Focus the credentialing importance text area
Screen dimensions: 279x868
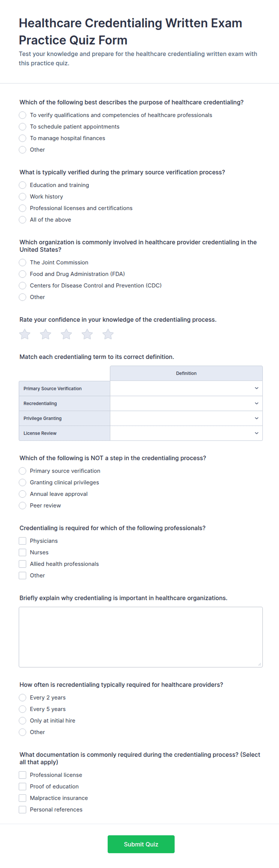(x=140, y=637)
